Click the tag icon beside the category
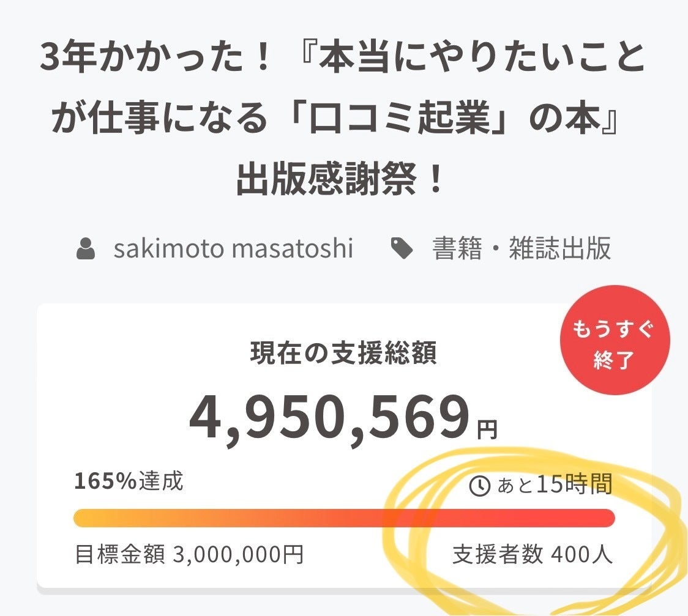This screenshot has width=688, height=616. [402, 250]
